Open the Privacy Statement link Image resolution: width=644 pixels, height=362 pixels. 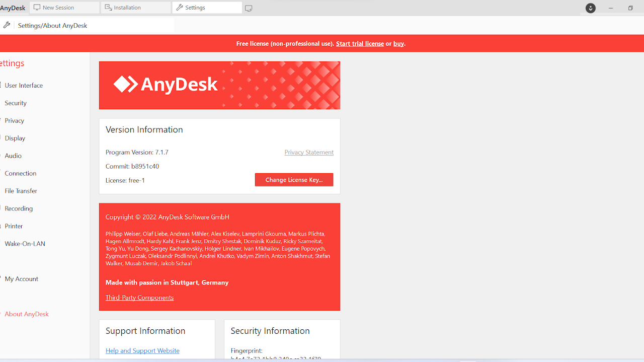point(309,153)
